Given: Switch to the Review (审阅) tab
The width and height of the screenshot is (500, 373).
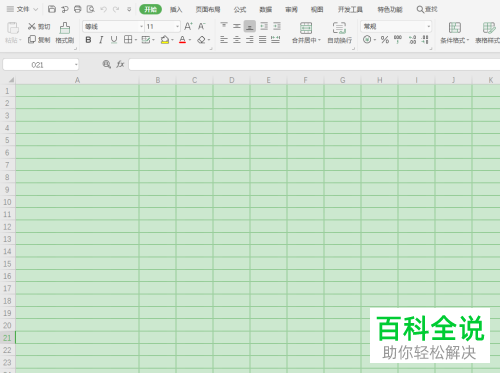Looking at the screenshot, I should 291,9.
